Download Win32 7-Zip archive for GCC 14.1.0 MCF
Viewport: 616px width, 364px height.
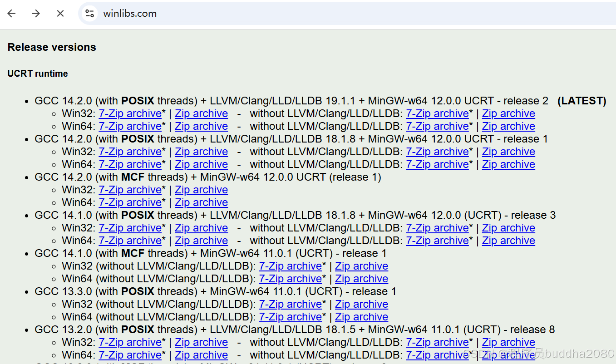pyautogui.click(x=291, y=266)
